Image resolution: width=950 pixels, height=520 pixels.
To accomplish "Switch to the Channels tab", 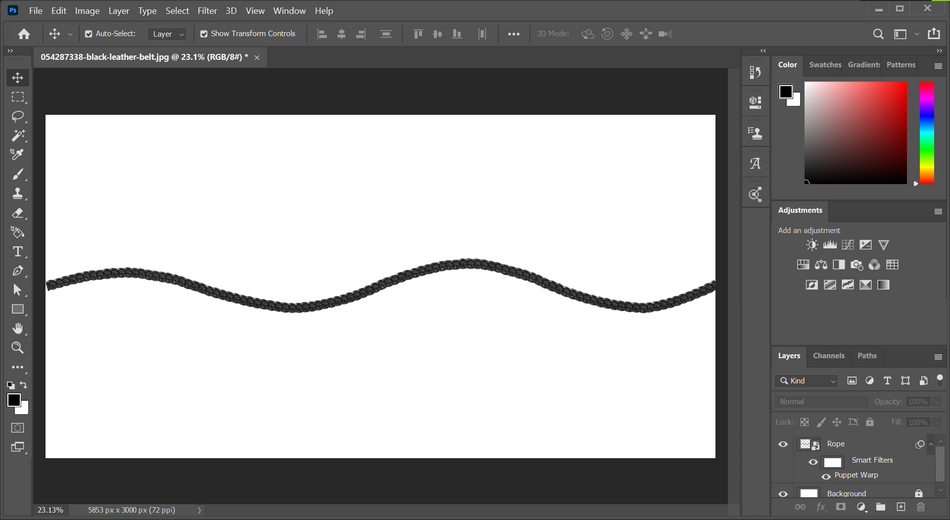I will pyautogui.click(x=828, y=356).
